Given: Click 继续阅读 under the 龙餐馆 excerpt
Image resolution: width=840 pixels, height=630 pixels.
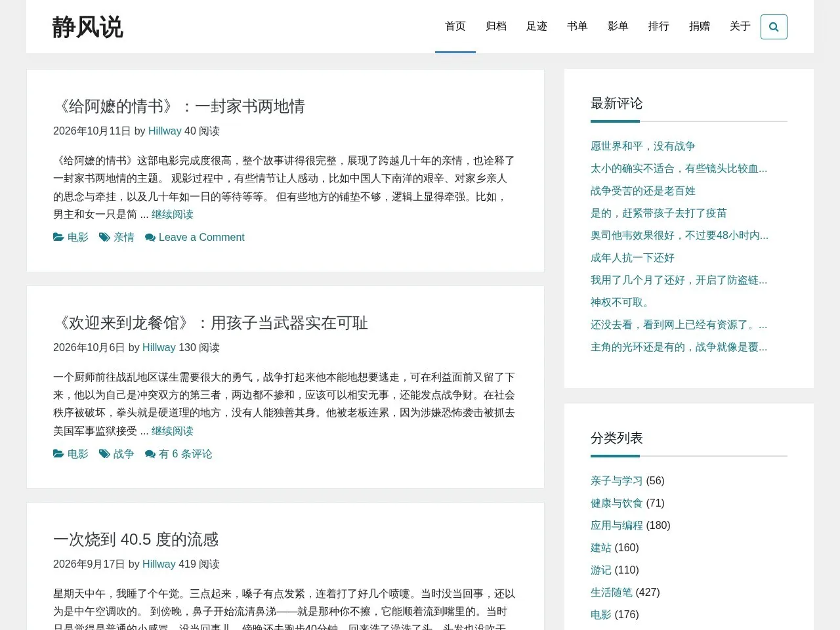Looking at the screenshot, I should click(x=173, y=431).
